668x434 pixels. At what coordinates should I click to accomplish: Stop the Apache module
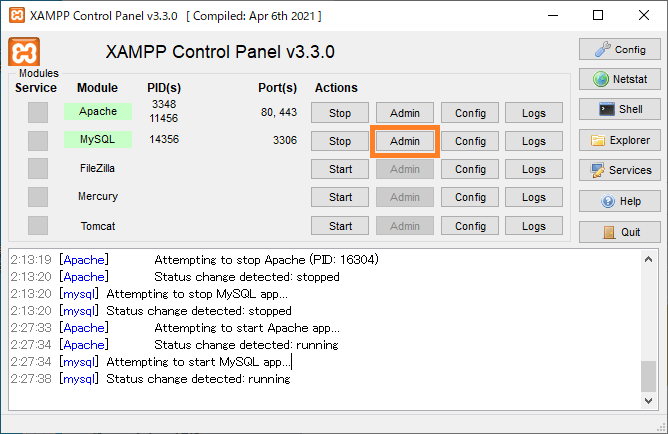pyautogui.click(x=340, y=113)
